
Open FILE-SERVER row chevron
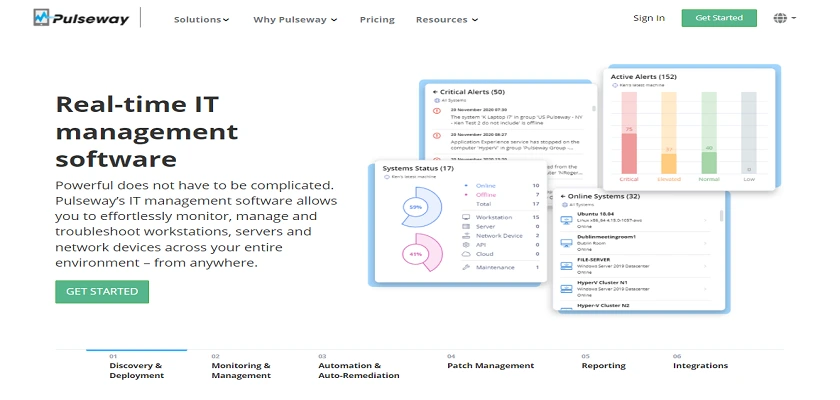point(705,266)
